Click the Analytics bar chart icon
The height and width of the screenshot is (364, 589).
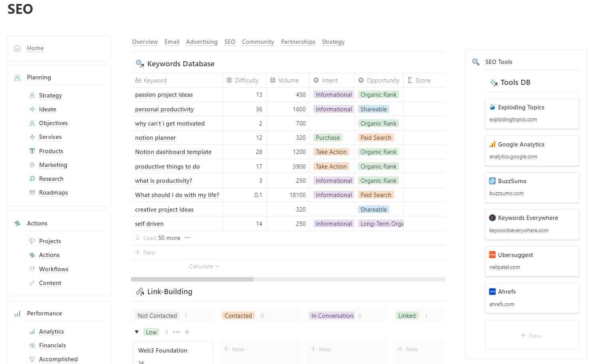point(32,332)
